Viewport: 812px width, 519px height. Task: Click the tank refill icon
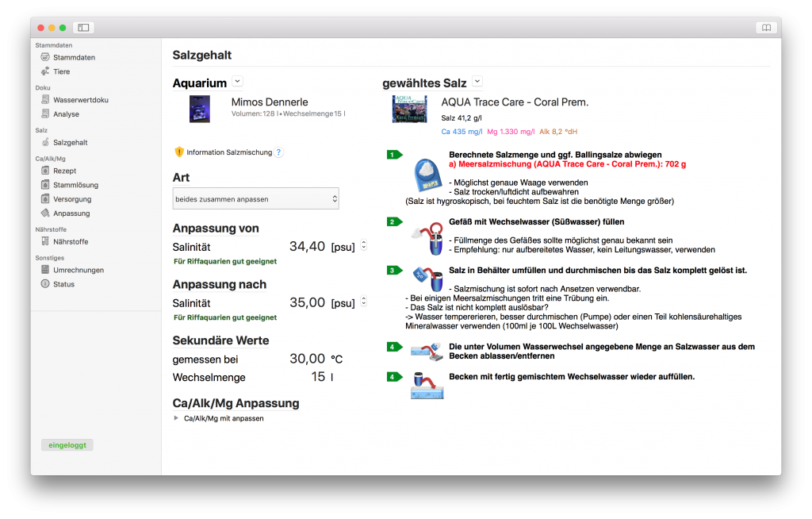(x=427, y=385)
